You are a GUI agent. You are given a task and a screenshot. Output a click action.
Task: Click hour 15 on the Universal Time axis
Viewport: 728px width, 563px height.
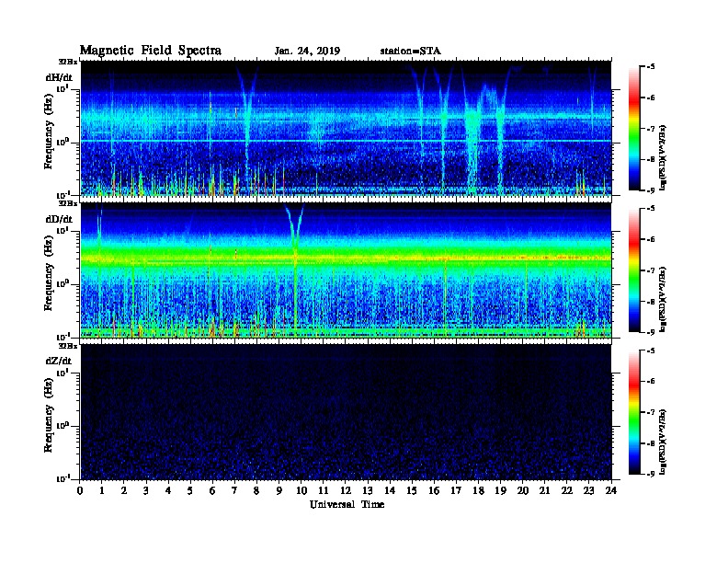(x=412, y=491)
